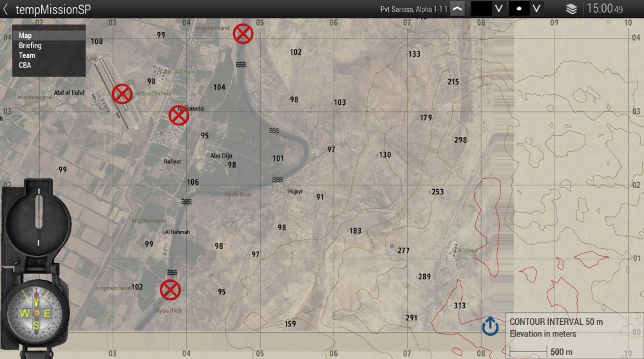Click the Abu Dija town label
The image size is (644, 359).
point(221,156)
